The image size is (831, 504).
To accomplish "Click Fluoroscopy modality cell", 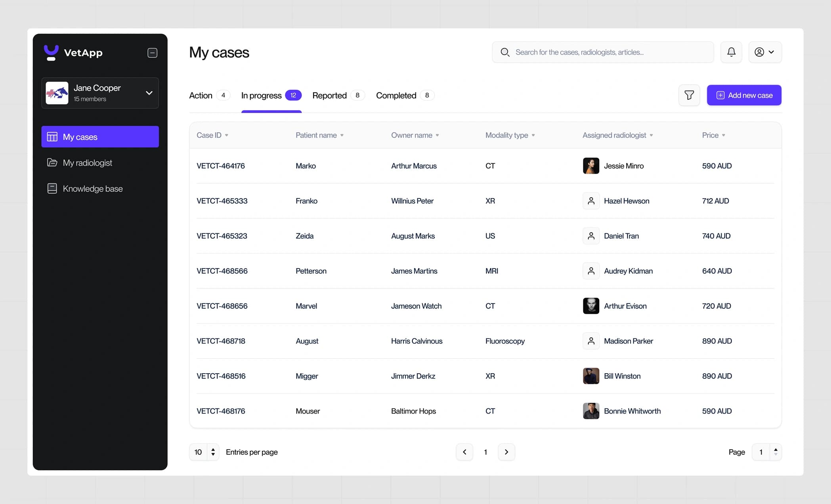I will (505, 341).
